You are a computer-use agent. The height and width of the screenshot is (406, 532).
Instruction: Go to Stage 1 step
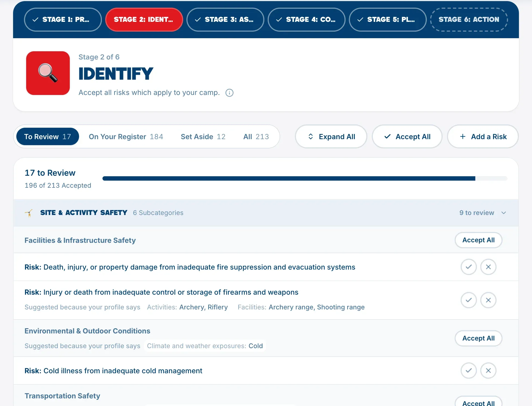[x=63, y=20]
